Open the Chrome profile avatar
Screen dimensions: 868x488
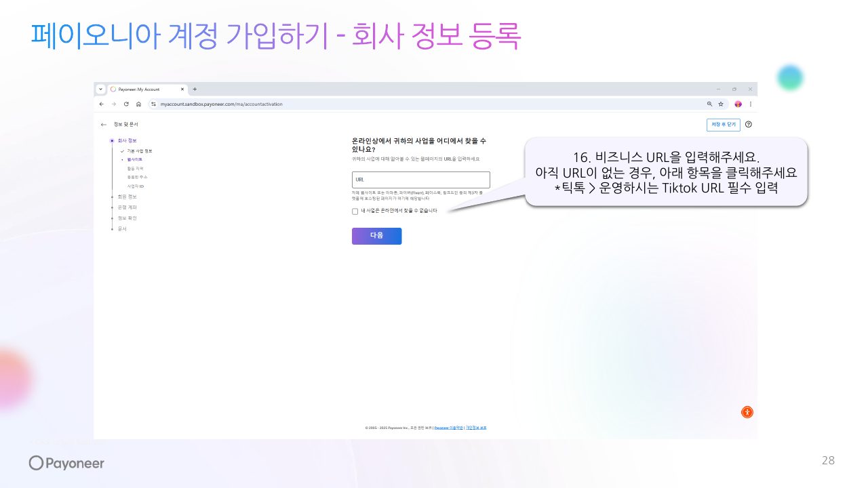(x=738, y=104)
